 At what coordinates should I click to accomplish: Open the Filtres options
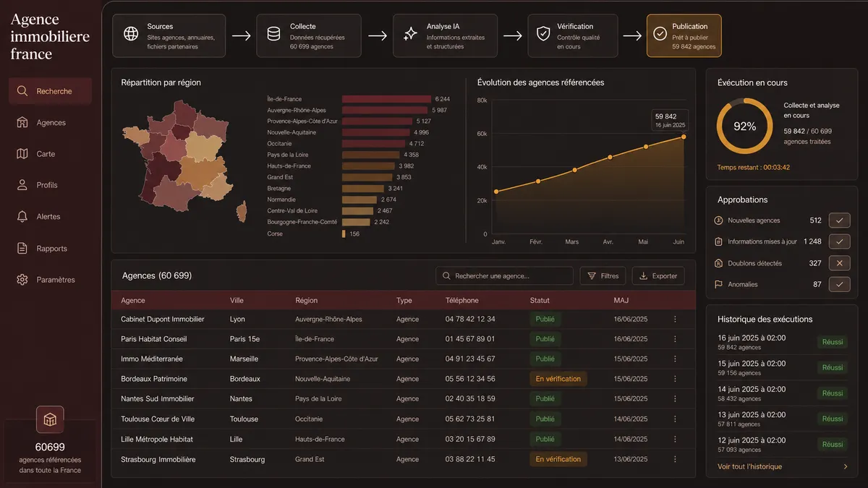click(x=603, y=275)
